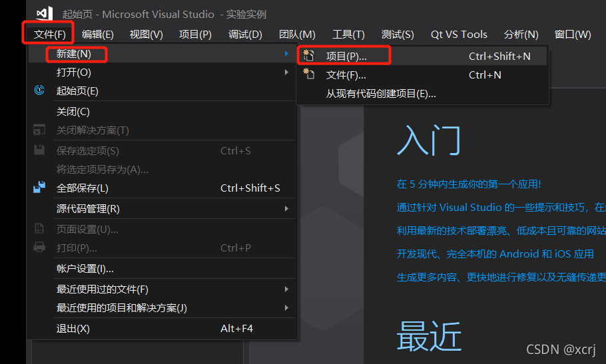This screenshot has height=364, width=606.
Task: Choose 起始页(E) menu entry
Action: click(x=160, y=91)
